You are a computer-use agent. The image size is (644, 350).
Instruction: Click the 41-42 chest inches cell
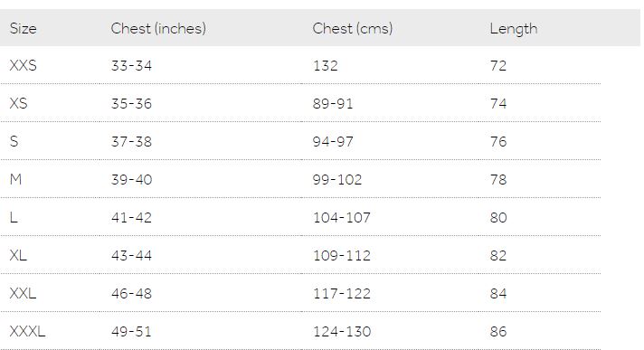tap(131, 217)
